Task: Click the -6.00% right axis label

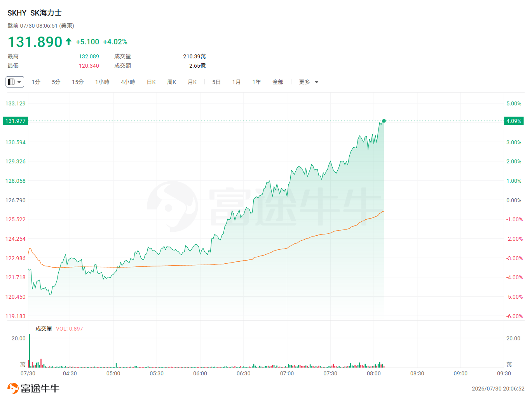Action: click(x=514, y=316)
